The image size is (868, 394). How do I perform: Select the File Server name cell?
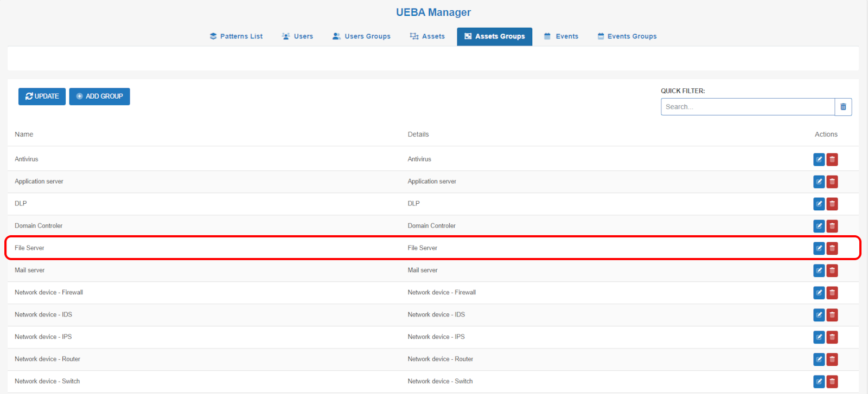click(29, 248)
